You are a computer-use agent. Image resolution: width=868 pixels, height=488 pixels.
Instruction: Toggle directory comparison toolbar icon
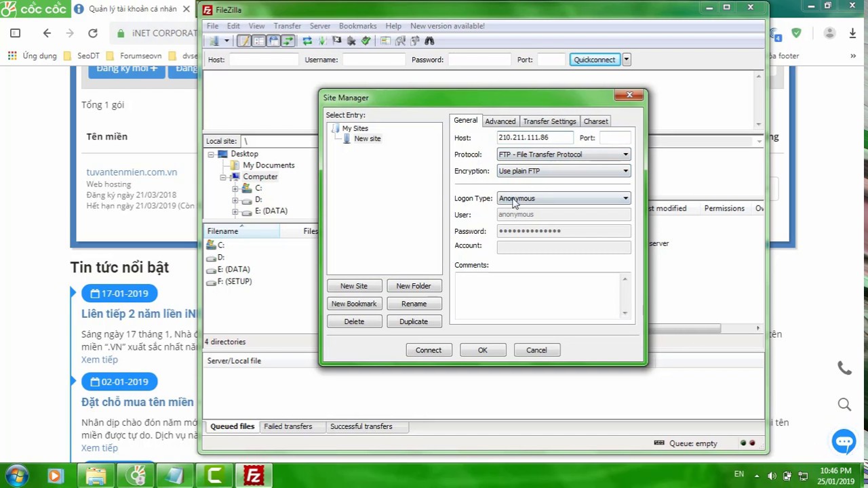pos(400,41)
